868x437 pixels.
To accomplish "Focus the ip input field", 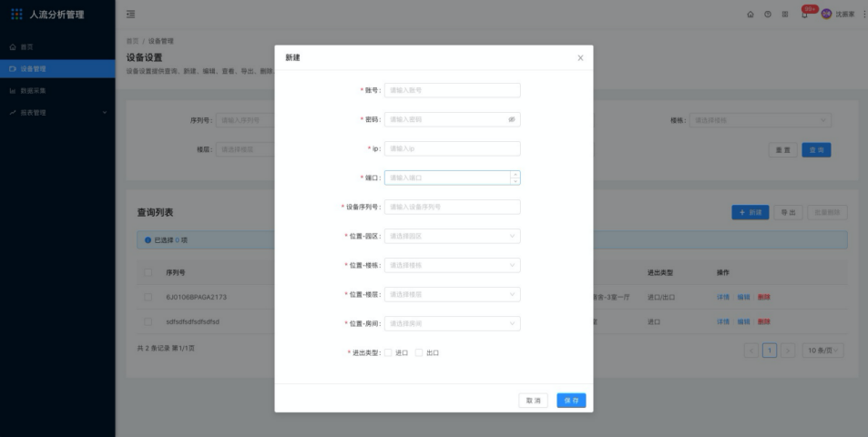I will (x=453, y=148).
